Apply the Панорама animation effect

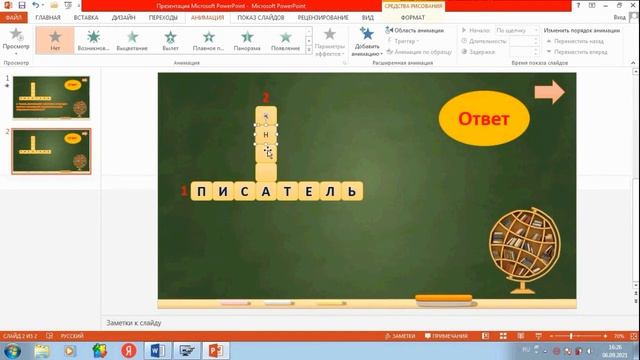[x=247, y=40]
